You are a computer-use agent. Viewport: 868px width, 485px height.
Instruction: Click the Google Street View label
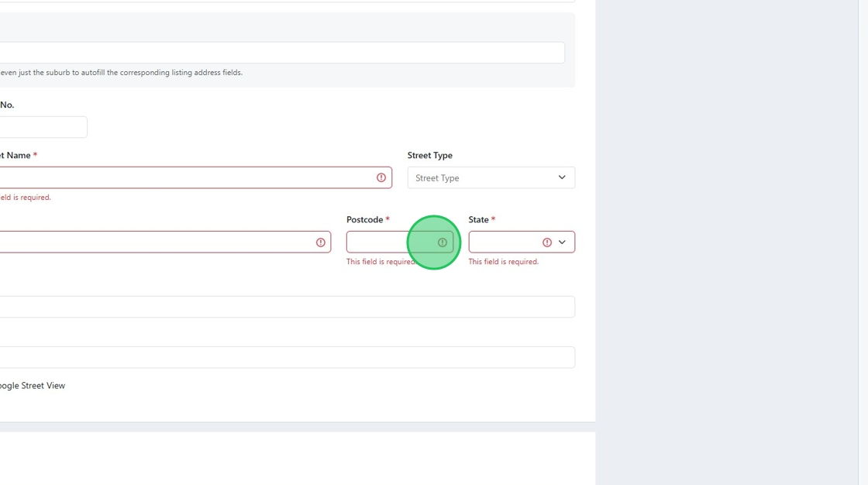pyautogui.click(x=33, y=386)
